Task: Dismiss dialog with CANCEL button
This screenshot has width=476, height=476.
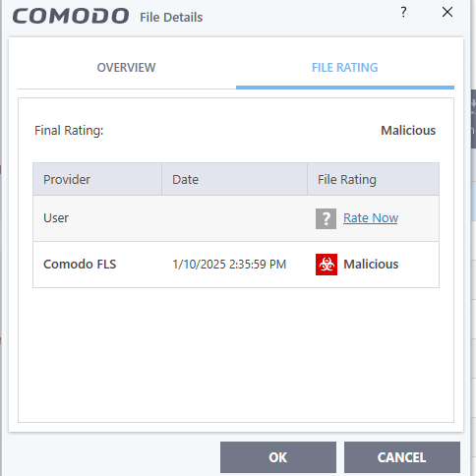Action: [x=402, y=457]
